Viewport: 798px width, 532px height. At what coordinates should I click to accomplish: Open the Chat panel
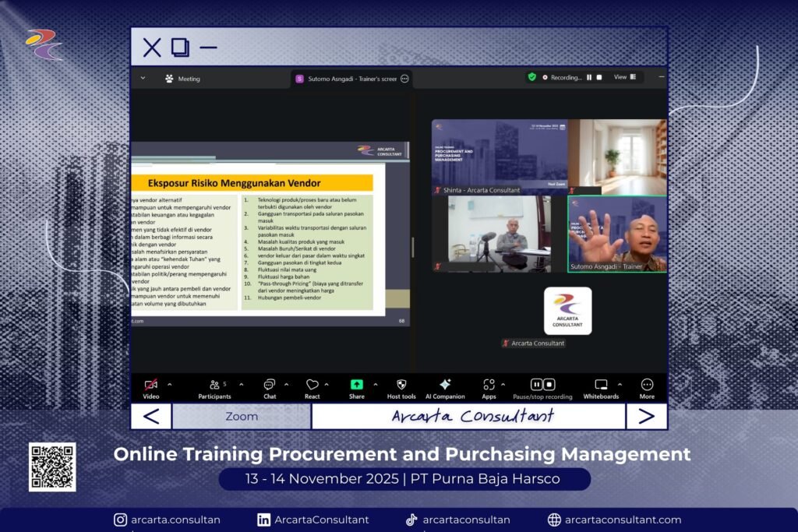269,385
